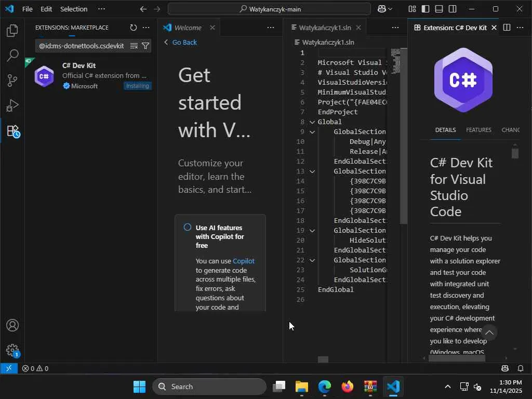
Task: Select the FEATURES tab of extension
Action: point(478,130)
